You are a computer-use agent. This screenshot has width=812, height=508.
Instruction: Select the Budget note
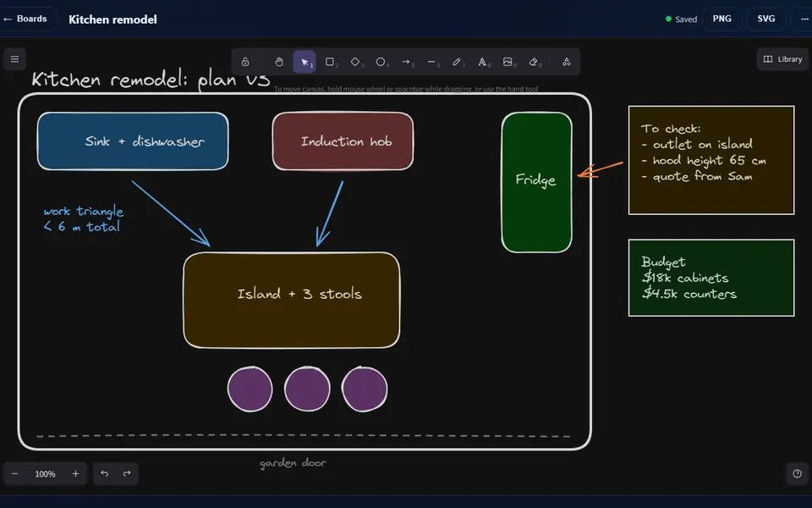[711, 278]
